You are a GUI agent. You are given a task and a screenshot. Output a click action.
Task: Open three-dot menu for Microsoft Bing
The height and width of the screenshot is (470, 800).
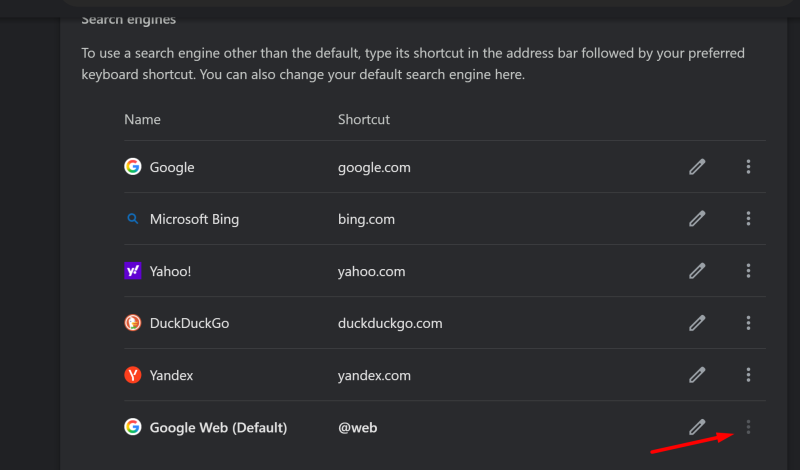pos(748,219)
